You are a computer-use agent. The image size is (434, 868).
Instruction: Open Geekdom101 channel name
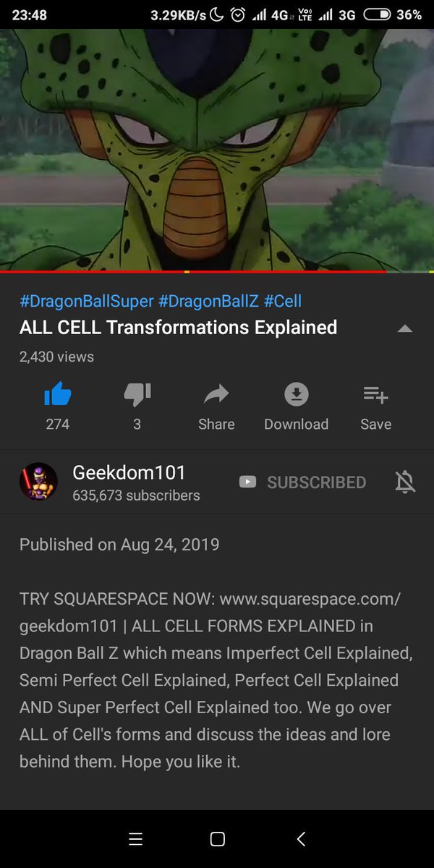(129, 472)
